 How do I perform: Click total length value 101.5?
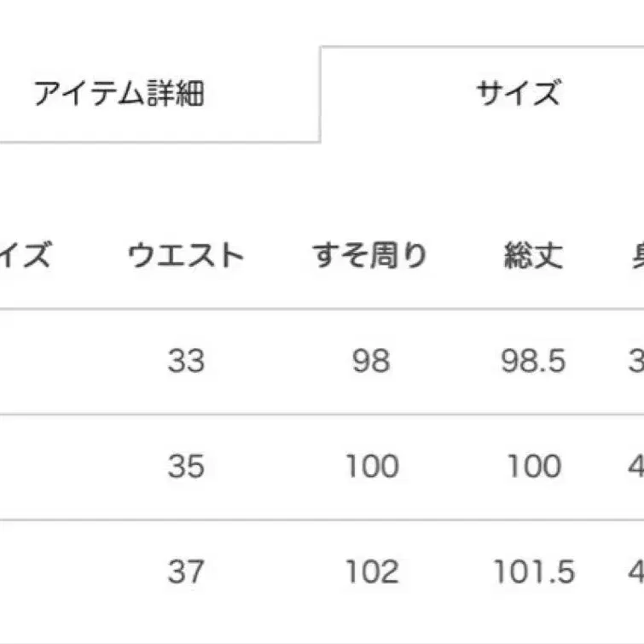coord(534,571)
